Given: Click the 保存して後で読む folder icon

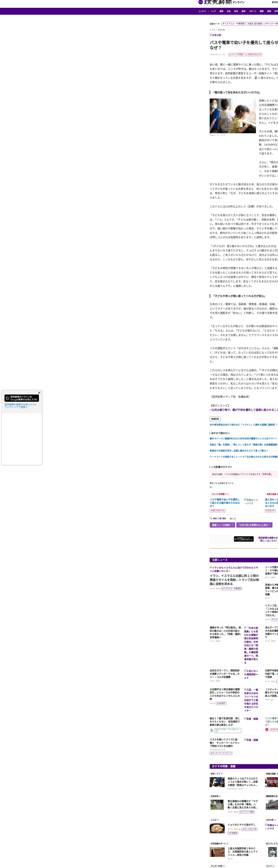Looking at the screenshot, I should [x=211, y=519].
